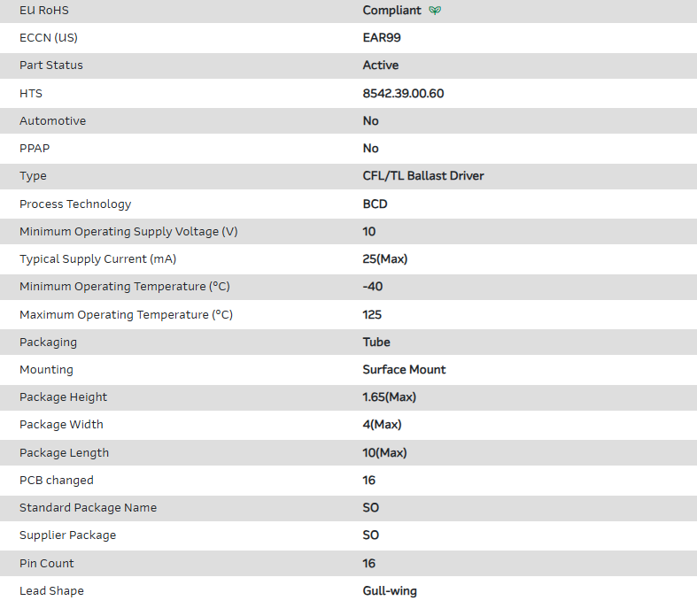Image resolution: width=697 pixels, height=616 pixels.
Task: Select the HTS code 8542.39.00.60
Action: click(403, 93)
